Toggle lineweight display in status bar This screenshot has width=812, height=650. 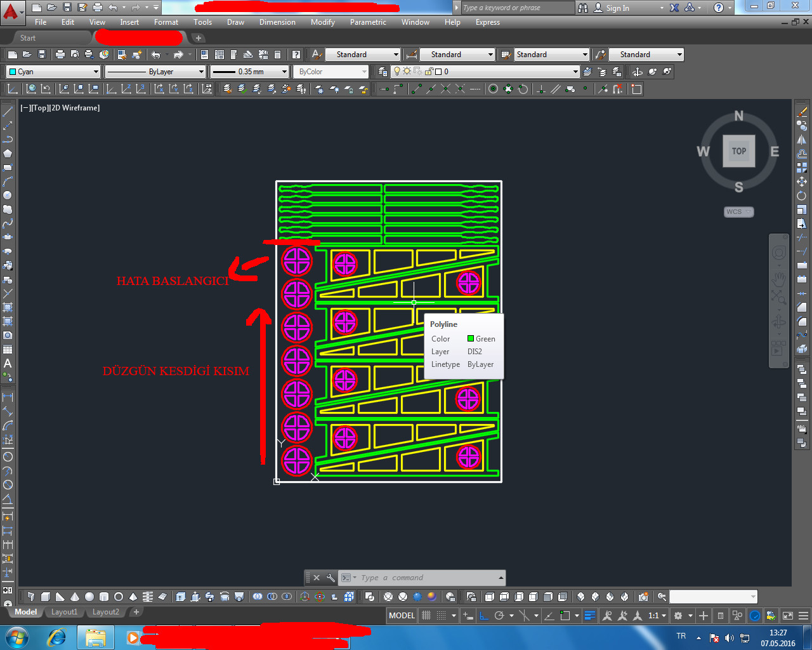(590, 616)
